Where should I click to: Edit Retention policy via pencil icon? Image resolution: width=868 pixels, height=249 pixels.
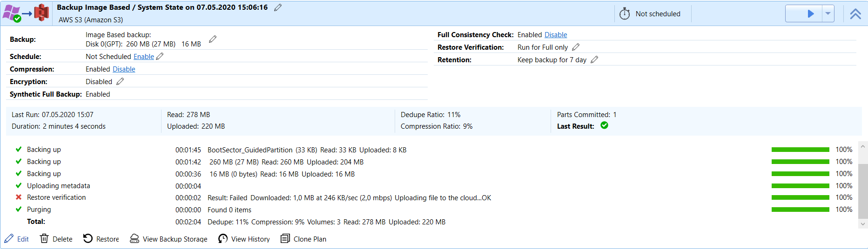pyautogui.click(x=594, y=59)
